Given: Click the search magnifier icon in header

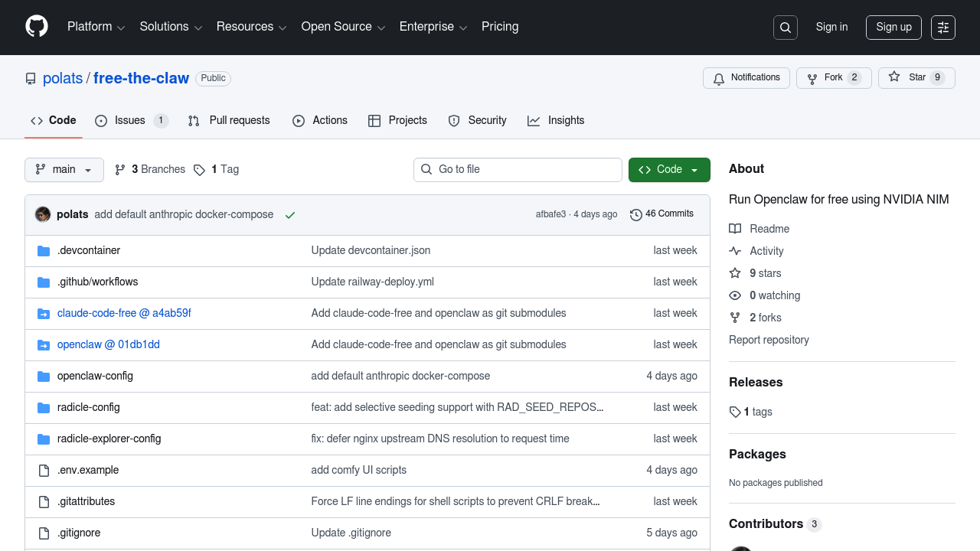Looking at the screenshot, I should click(786, 28).
